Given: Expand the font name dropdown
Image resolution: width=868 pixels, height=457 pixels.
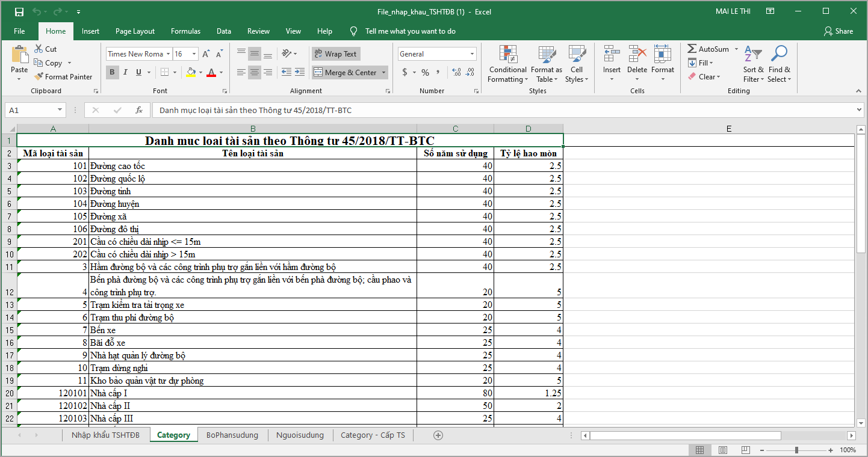Looking at the screenshot, I should click(168, 54).
